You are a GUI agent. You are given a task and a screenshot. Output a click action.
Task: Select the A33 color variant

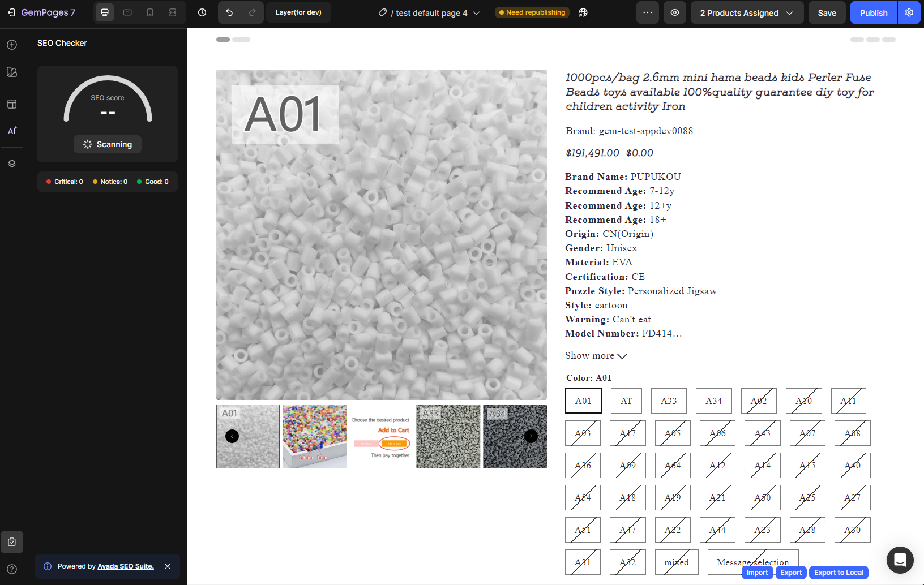669,401
